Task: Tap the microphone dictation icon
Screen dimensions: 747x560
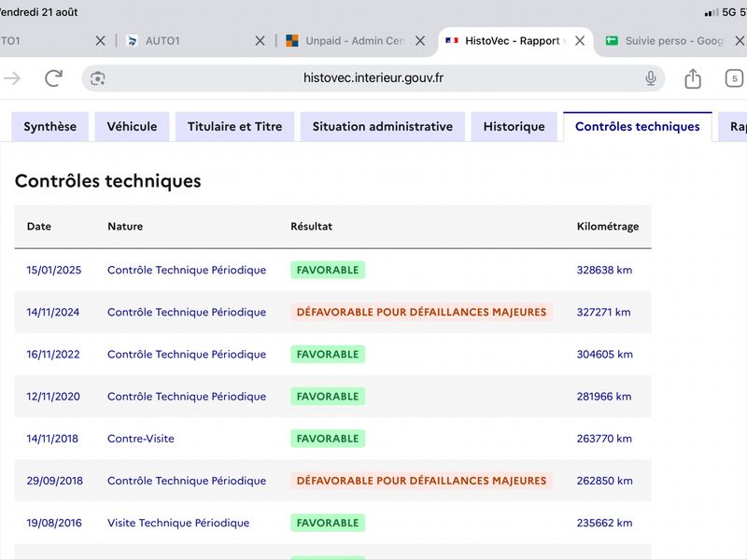Action: click(650, 78)
